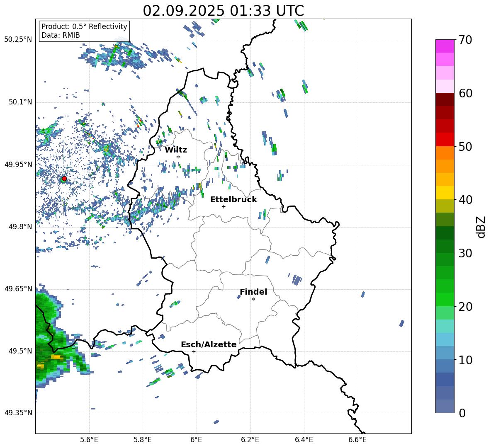Click the 49.8°N latitude label
Screen dimensions: 491x448
[x=20, y=227]
